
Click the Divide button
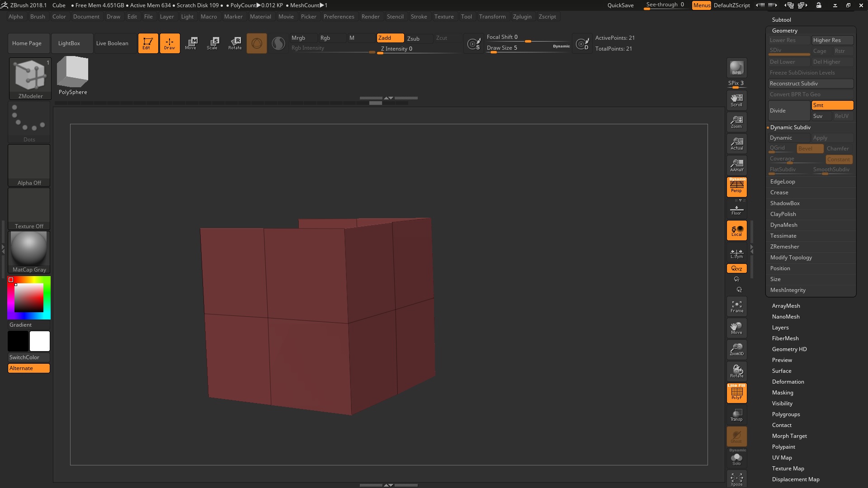[789, 111]
